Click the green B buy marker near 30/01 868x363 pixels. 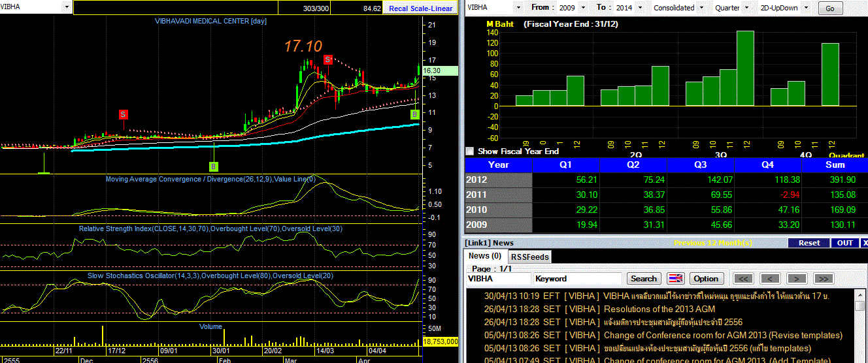pyautogui.click(x=213, y=166)
